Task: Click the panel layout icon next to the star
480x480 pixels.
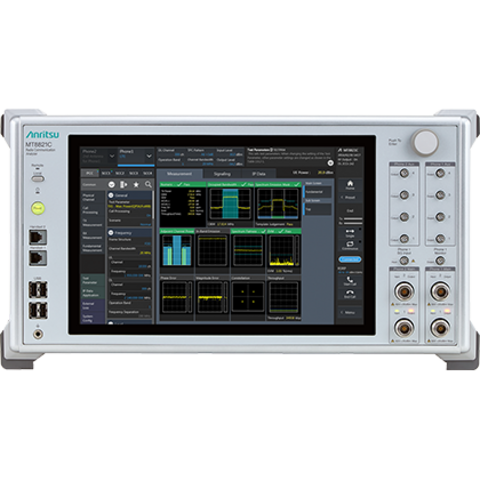Action: click(124, 184)
